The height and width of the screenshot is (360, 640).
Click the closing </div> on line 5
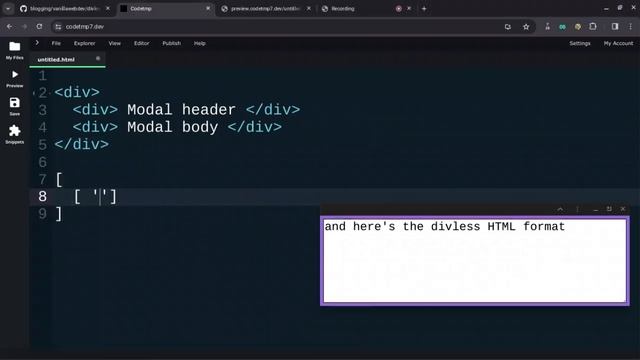point(81,144)
